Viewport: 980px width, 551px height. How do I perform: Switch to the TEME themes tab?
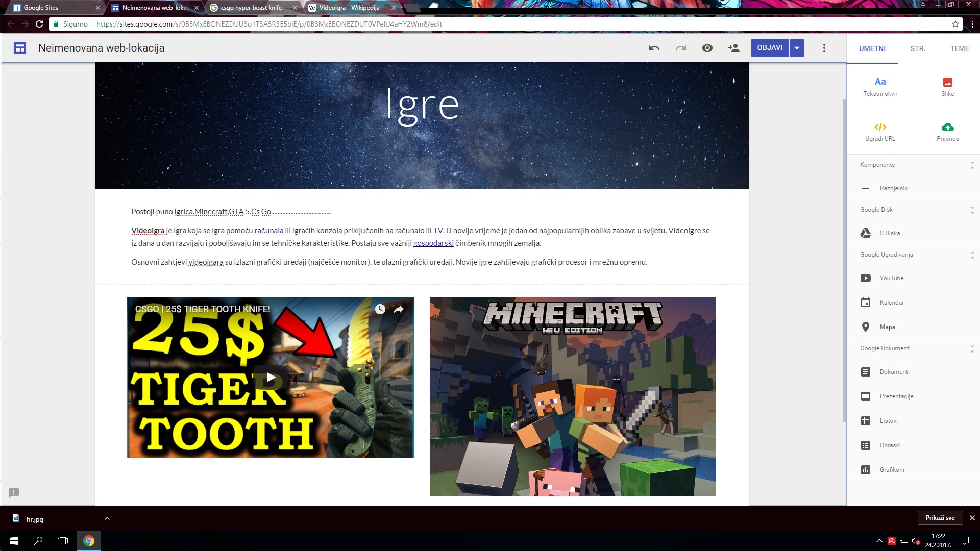pos(960,48)
